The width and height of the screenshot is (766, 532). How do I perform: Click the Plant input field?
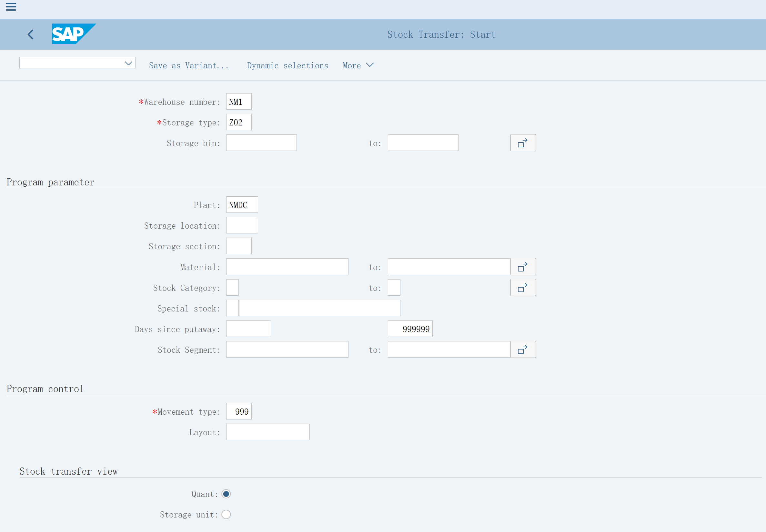point(242,205)
